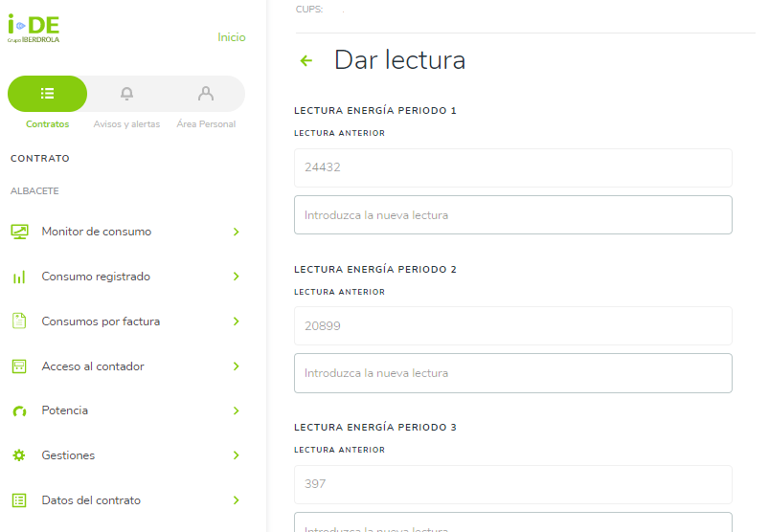Click the Consumo registrado bar chart icon
Screen dimensions: 769x532
click(x=19, y=277)
